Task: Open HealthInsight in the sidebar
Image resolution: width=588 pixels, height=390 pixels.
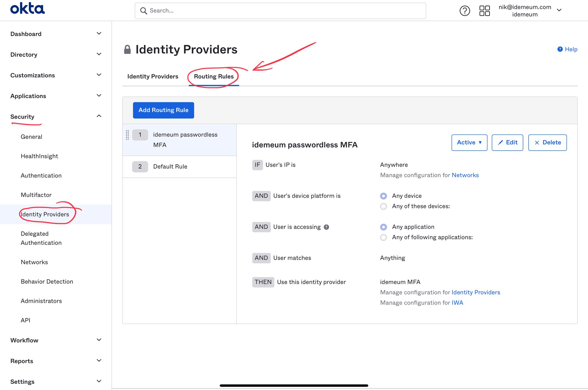Action: [x=39, y=156]
